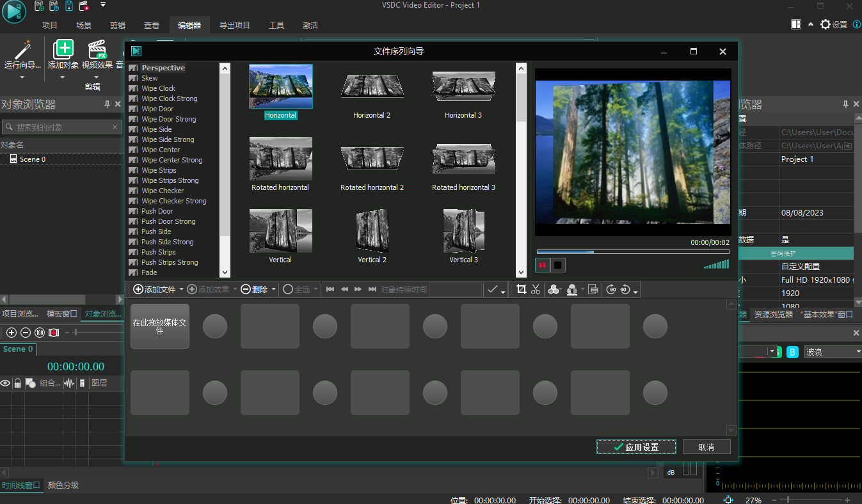The width and height of the screenshot is (862, 504).
Task: Expand the Video Effects dropdown arrow
Action: pyautogui.click(x=97, y=77)
